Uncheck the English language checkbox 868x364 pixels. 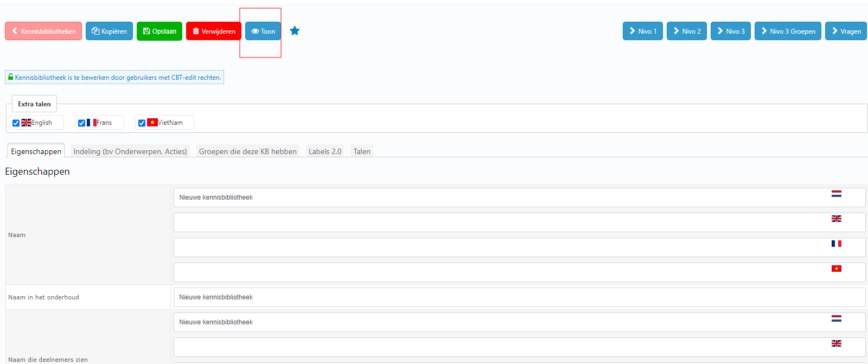(x=16, y=123)
